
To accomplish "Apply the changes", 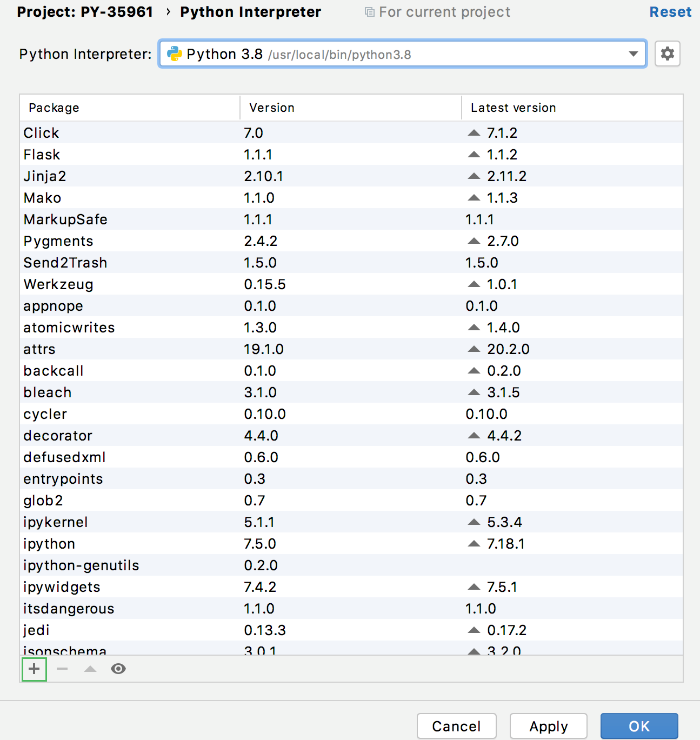I will pos(548,726).
